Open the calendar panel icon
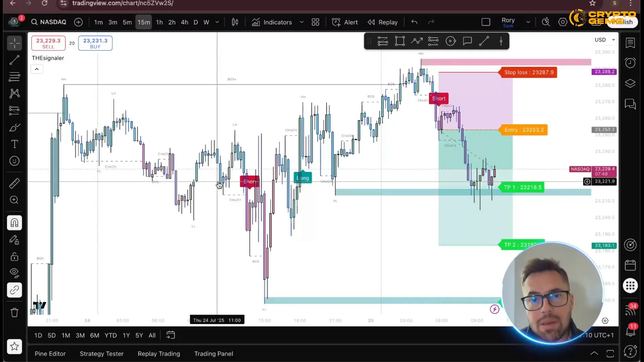 [x=630, y=265]
